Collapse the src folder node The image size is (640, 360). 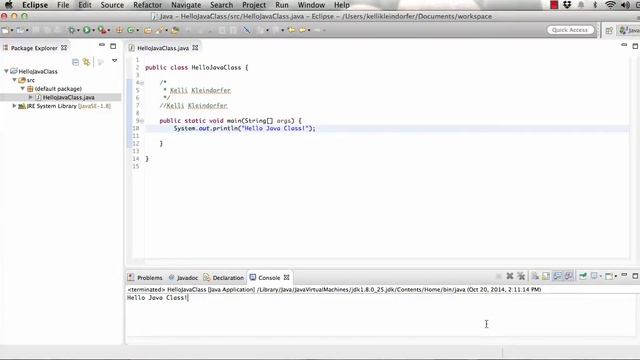[x=14, y=80]
